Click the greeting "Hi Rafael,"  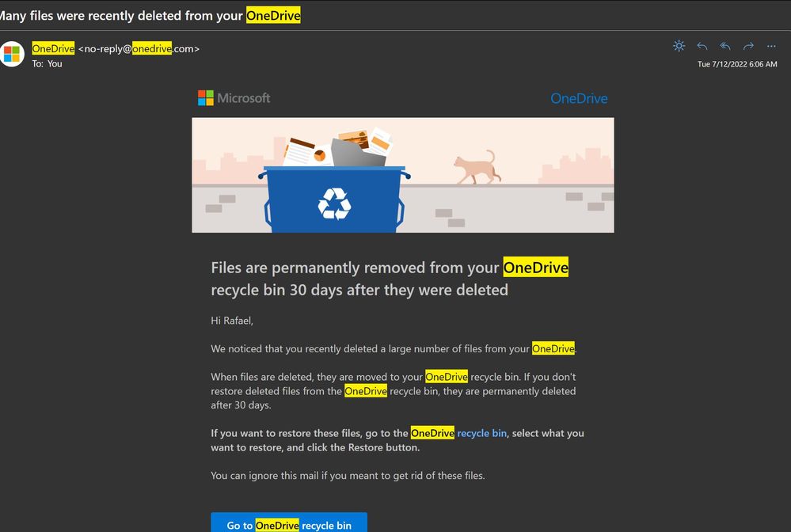coord(232,321)
